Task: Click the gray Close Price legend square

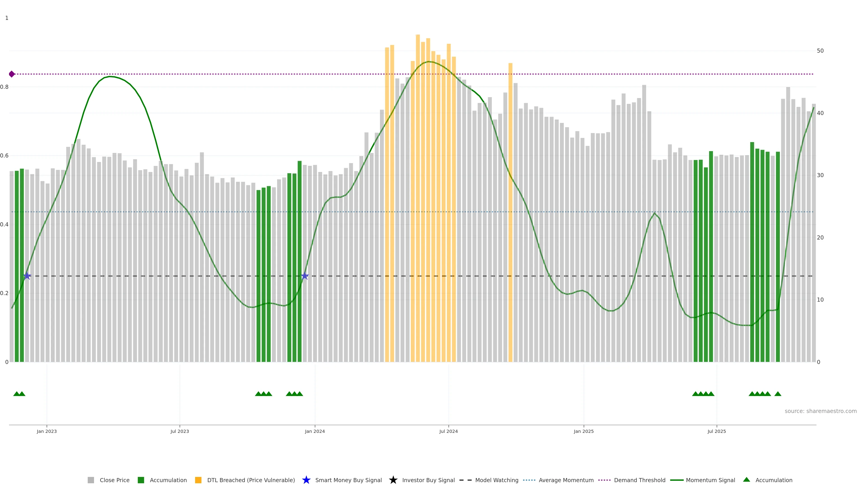Action: tap(91, 480)
